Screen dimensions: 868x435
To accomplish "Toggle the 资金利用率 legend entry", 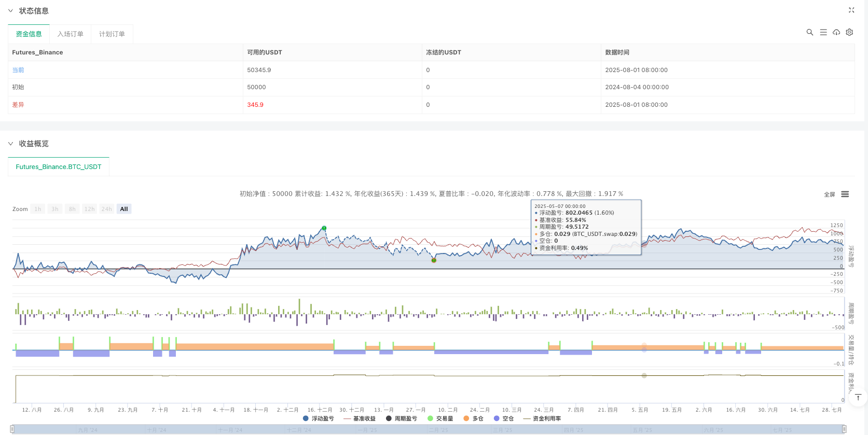I will 542,418.
